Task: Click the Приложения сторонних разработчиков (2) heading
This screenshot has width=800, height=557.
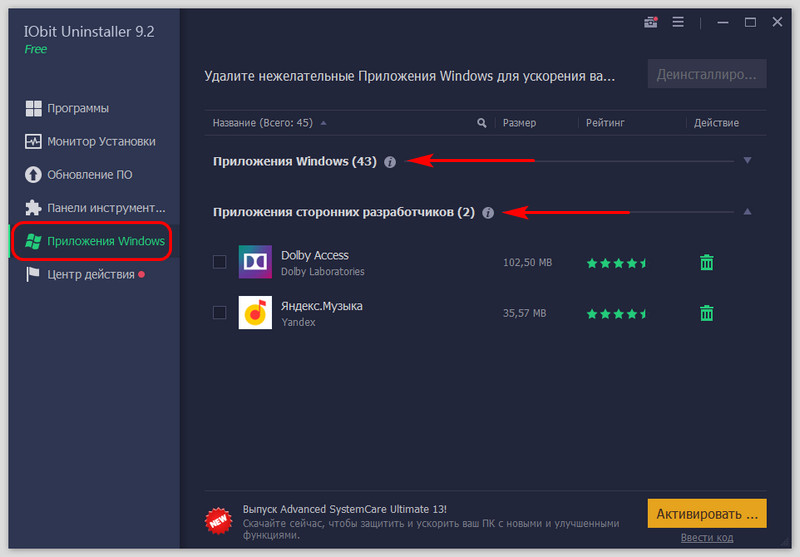Action: click(343, 212)
